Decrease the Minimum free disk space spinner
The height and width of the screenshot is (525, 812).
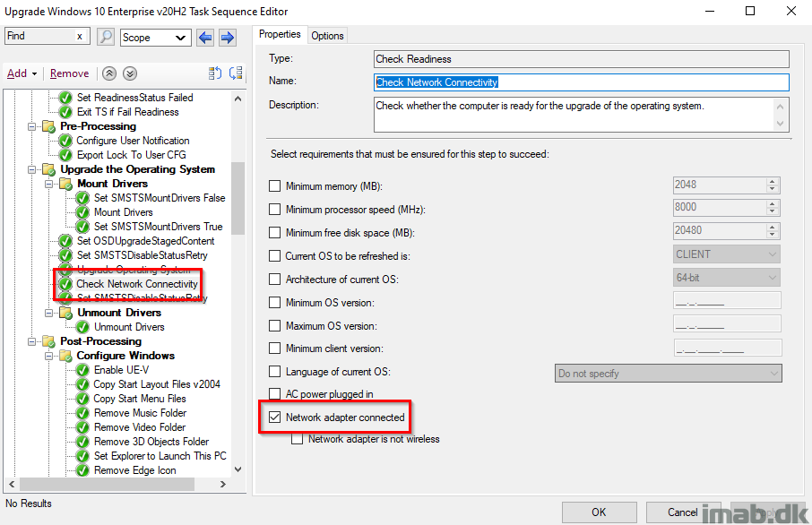point(773,234)
